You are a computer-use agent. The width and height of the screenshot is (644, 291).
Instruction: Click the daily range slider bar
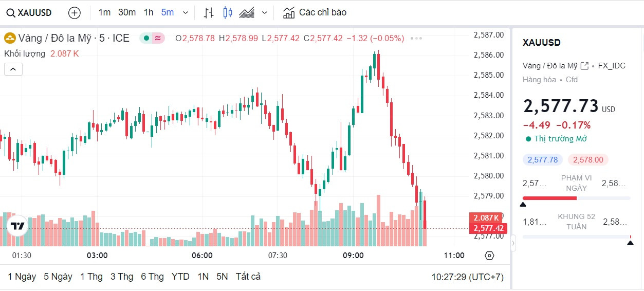(576, 198)
